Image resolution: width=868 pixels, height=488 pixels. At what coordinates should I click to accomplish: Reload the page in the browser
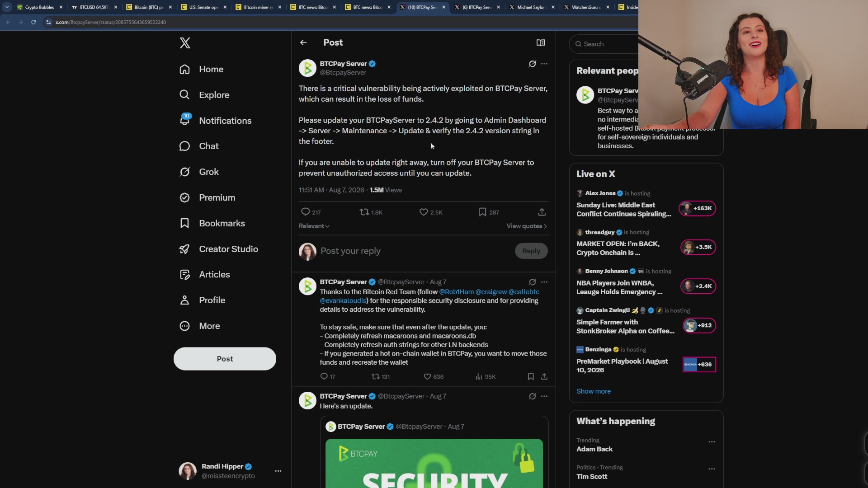click(x=33, y=22)
